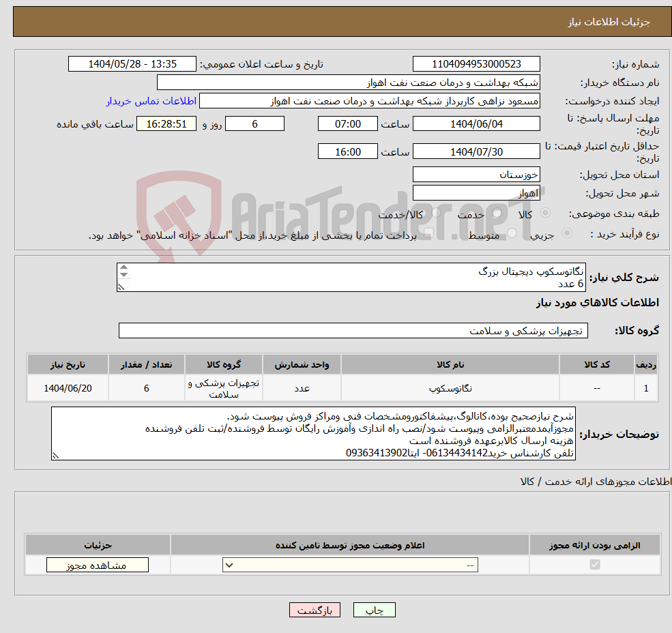The image size is (672, 633).
Task: Click the بازگشت (back) button
Action: (315, 610)
